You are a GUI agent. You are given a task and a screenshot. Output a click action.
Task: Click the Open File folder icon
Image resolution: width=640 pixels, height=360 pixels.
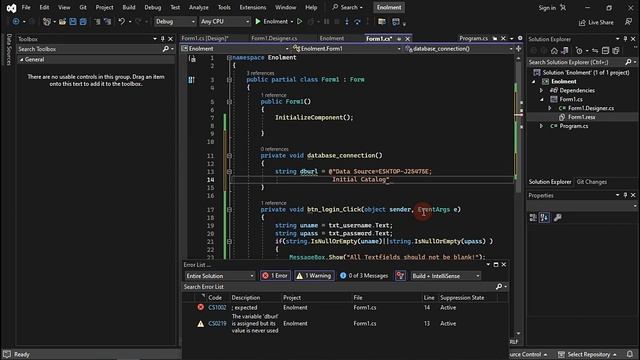click(x=62, y=22)
